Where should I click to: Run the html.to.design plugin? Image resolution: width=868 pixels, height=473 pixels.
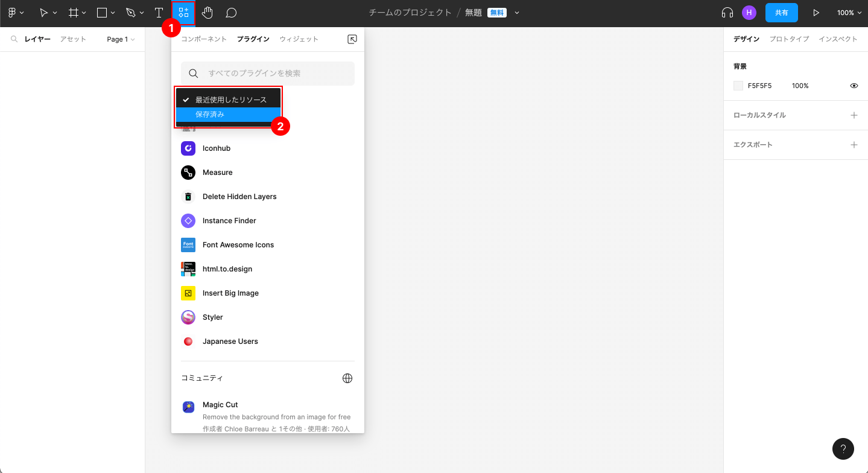[268, 269]
